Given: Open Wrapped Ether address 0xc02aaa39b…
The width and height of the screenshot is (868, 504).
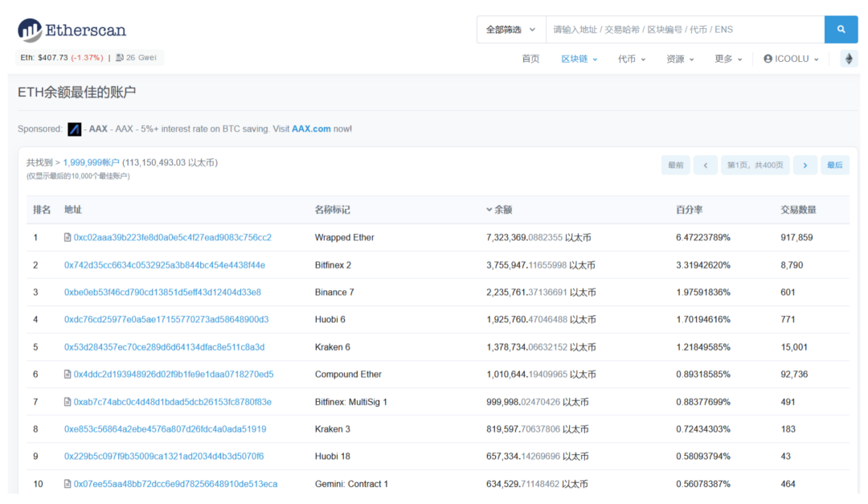Looking at the screenshot, I should [x=173, y=238].
